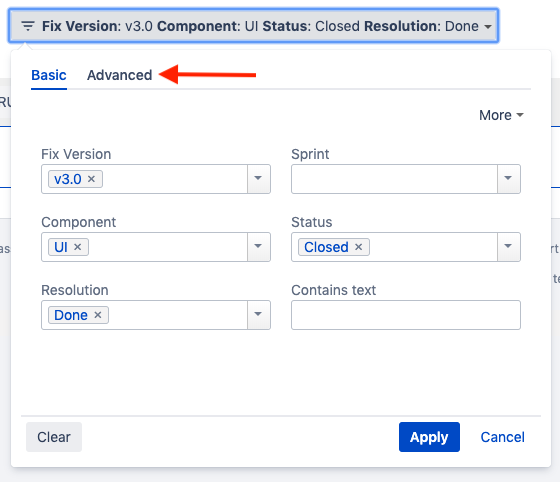Cancel the filter changes
560x482 pixels.
pos(502,437)
